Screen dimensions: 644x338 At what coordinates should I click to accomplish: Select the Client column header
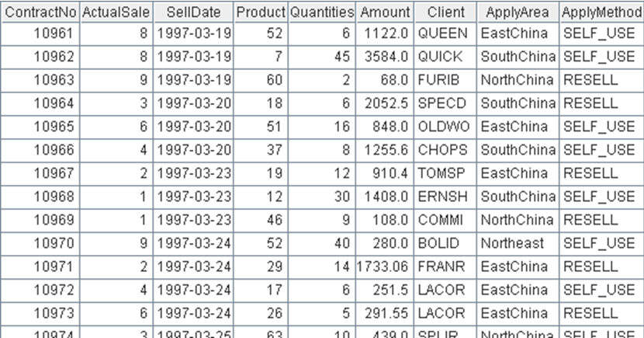click(445, 13)
